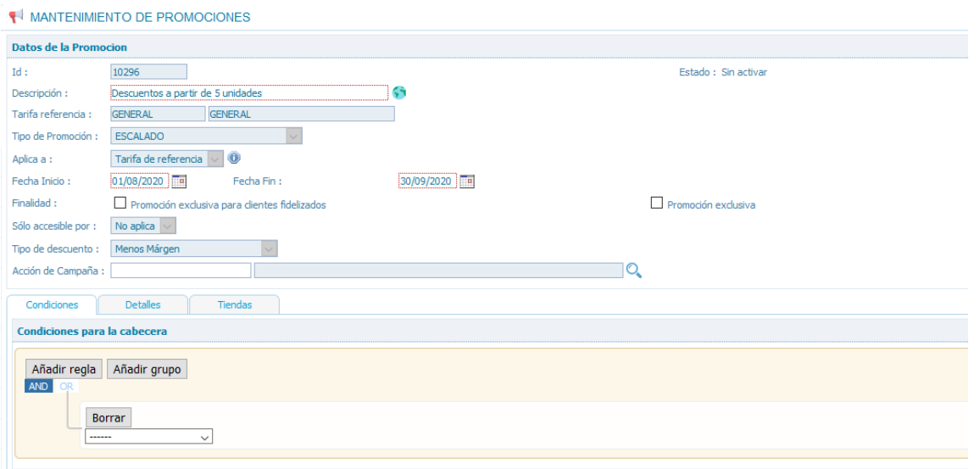Viewport: 980px width, 469px height.
Task: Enable the Promoción exclusiva checkbox
Action: tap(655, 204)
